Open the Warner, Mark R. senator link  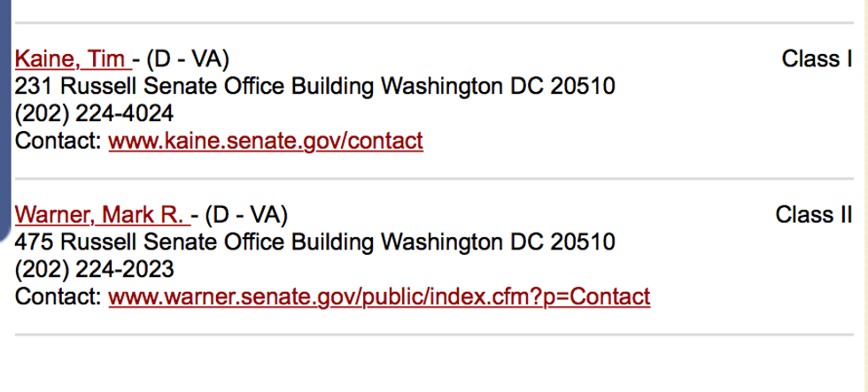98,215
